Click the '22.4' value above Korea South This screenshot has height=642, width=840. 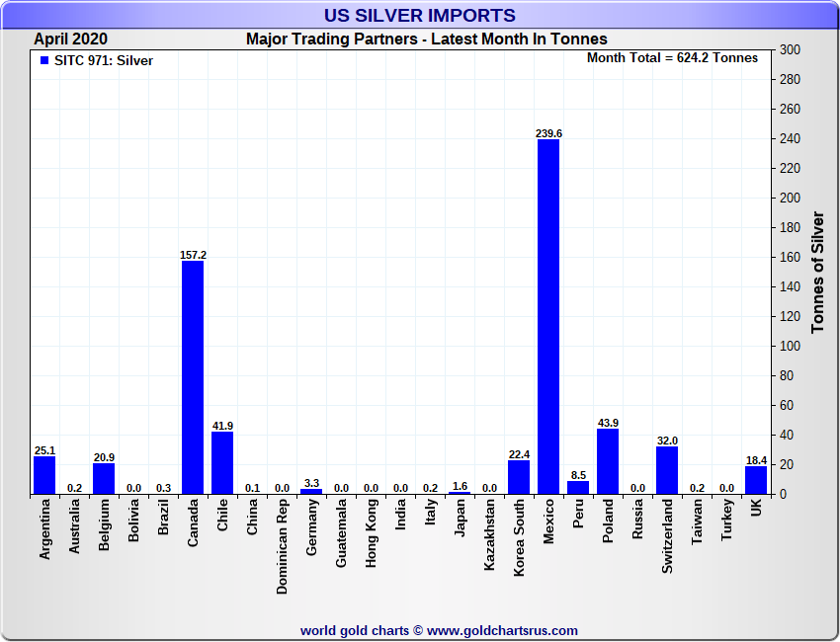[519, 454]
